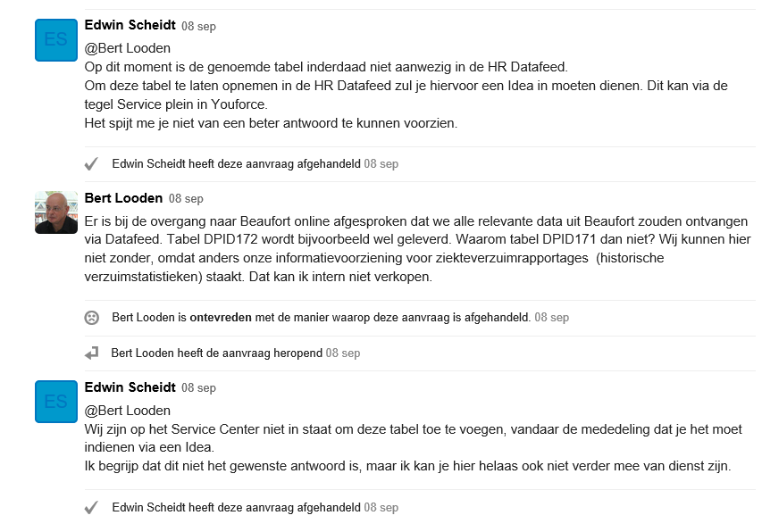
Task: Open the first Edwin Scheidt author name
Action: click(130, 25)
